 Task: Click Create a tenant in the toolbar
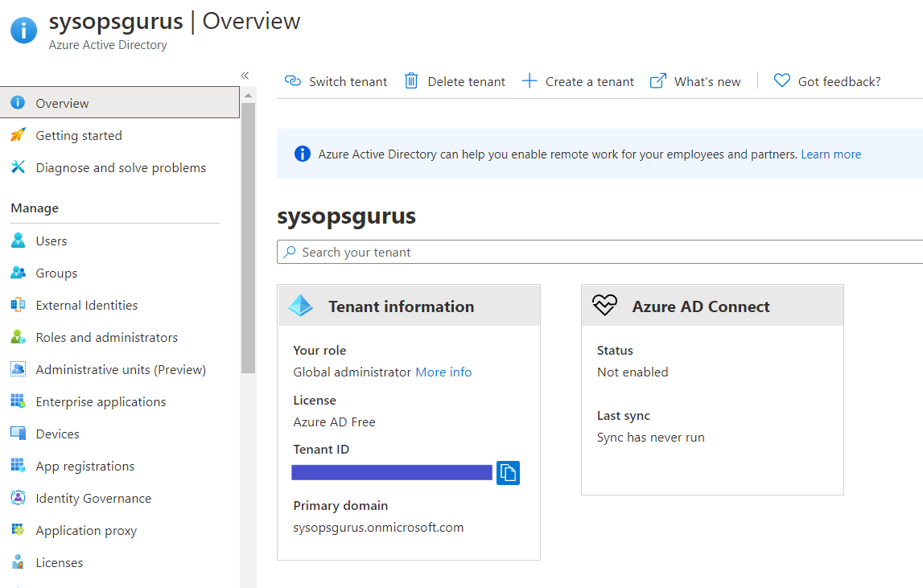[578, 81]
